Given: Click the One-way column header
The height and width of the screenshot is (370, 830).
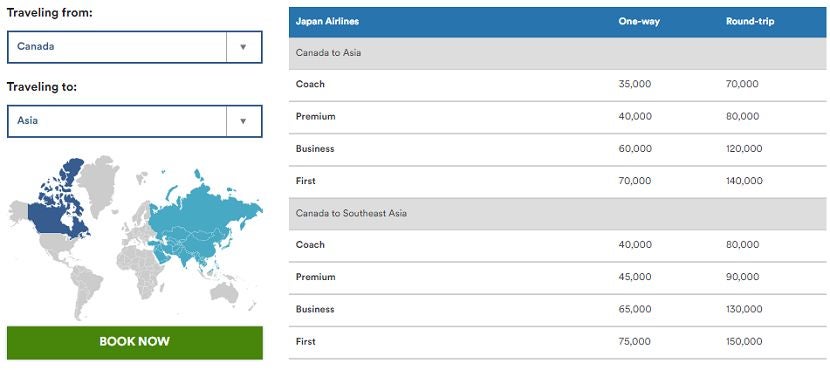Looking at the screenshot, I should (x=639, y=22).
